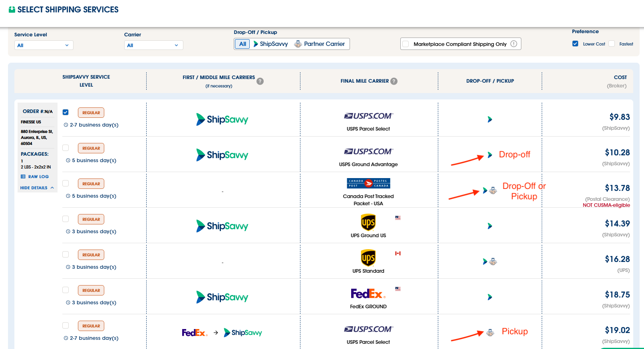Click the Raw Log list icon

[23, 176]
